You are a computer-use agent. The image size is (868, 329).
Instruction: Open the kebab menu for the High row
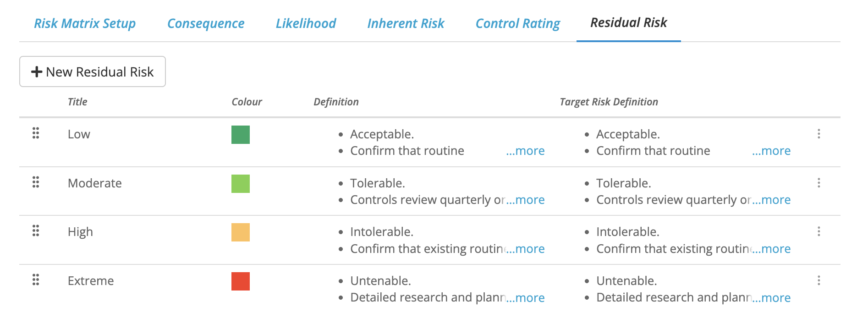coord(819,231)
